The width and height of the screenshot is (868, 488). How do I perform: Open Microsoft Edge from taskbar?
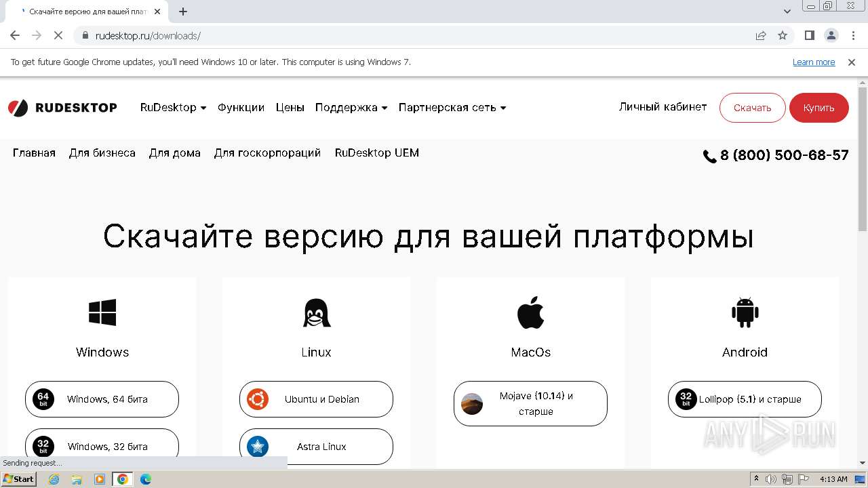pyautogui.click(x=146, y=479)
